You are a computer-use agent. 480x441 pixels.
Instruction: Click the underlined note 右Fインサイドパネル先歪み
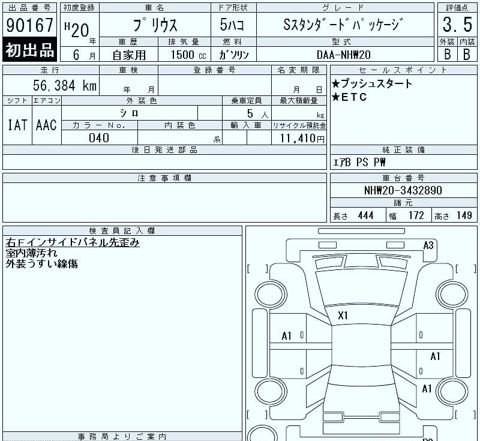[72, 242]
